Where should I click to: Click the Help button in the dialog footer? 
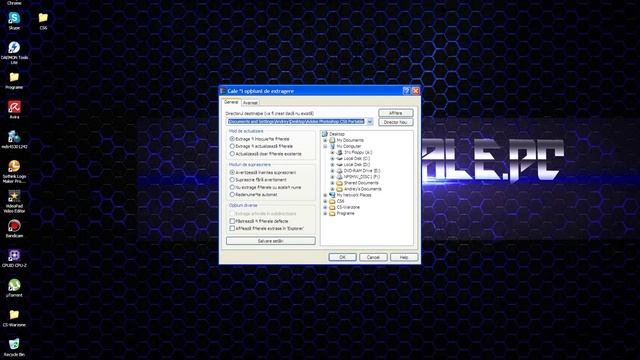click(x=404, y=257)
